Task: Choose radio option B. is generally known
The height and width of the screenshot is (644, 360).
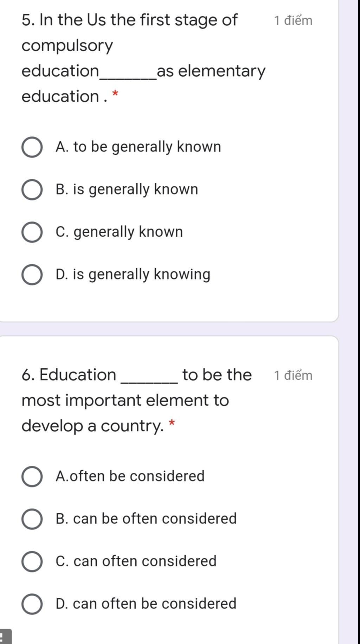Action: coord(32,189)
